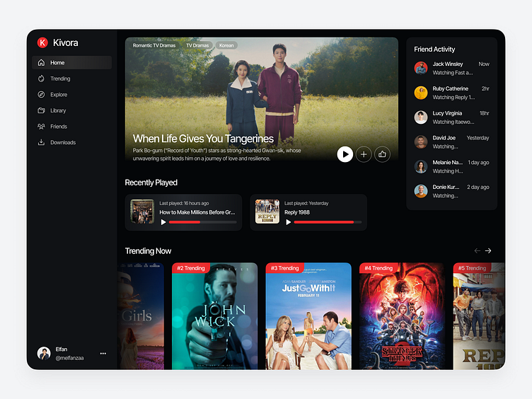Open Girls poster in trending row
Image resolution: width=532 pixels, height=399 pixels.
coord(141,316)
